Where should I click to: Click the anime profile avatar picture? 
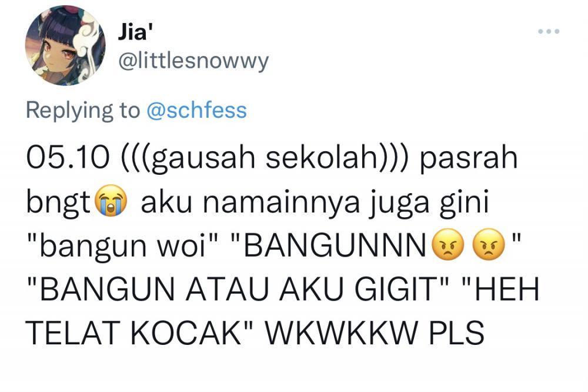pos(65,45)
